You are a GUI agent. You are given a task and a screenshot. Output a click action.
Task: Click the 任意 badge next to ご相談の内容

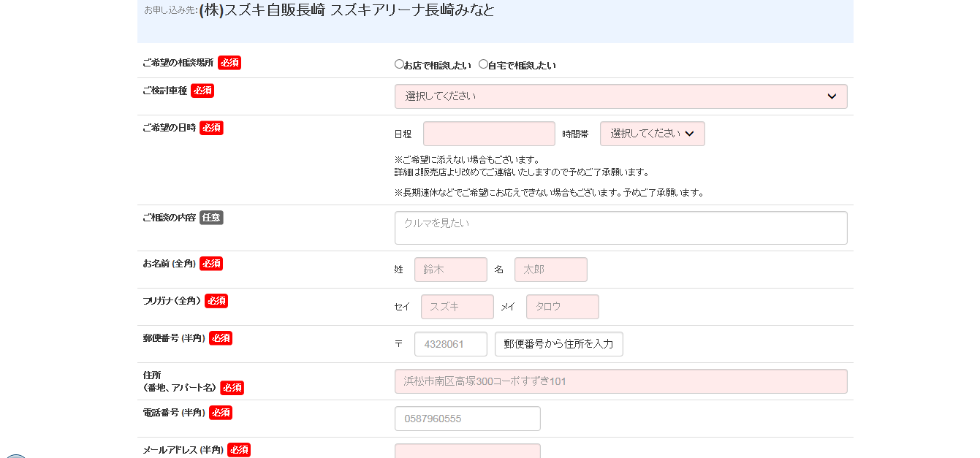[211, 217]
